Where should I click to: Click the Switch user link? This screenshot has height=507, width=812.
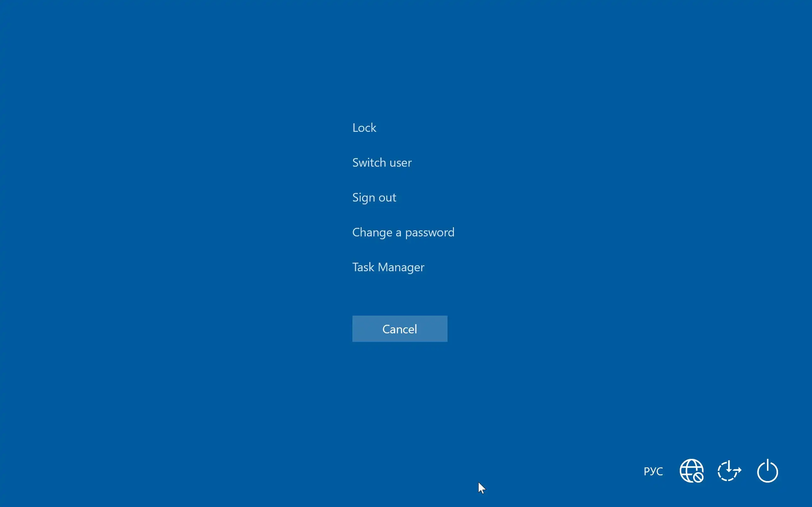click(x=382, y=163)
